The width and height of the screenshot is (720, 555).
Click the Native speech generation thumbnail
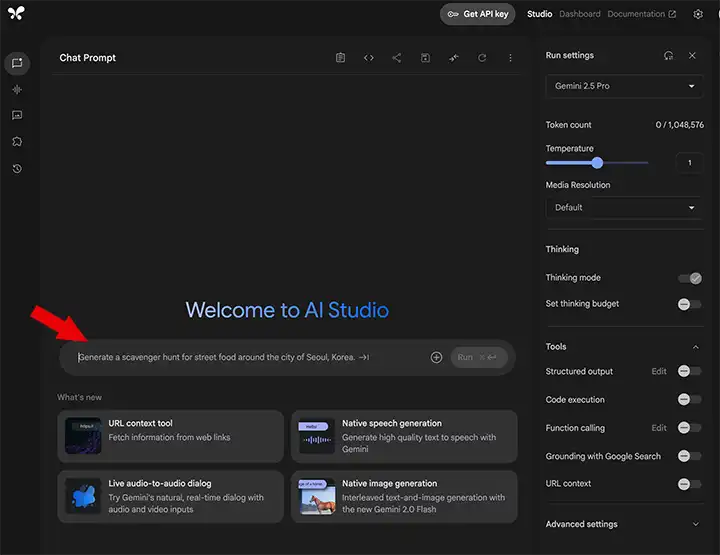coord(316,435)
